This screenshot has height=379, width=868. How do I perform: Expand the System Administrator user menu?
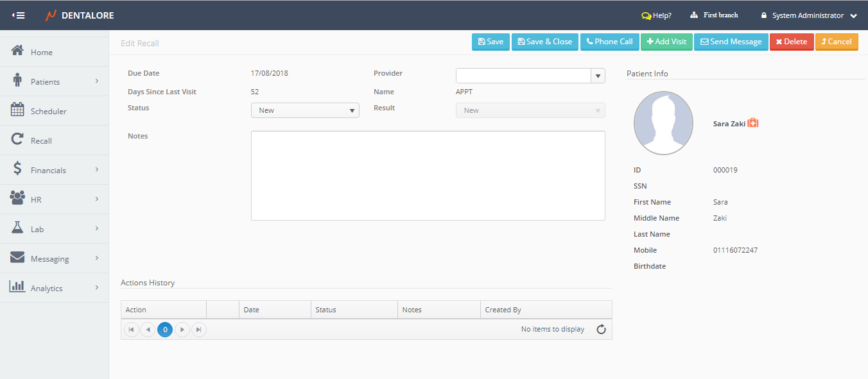[x=853, y=16]
